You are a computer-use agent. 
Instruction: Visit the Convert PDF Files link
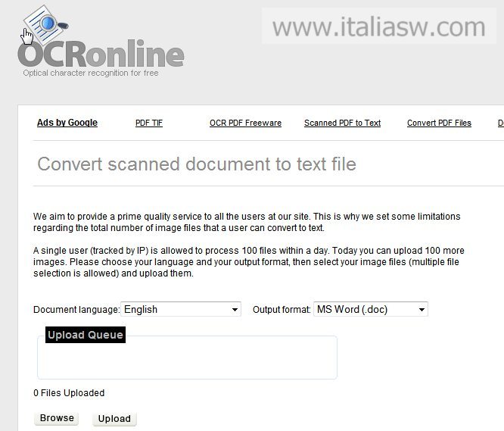(x=439, y=123)
